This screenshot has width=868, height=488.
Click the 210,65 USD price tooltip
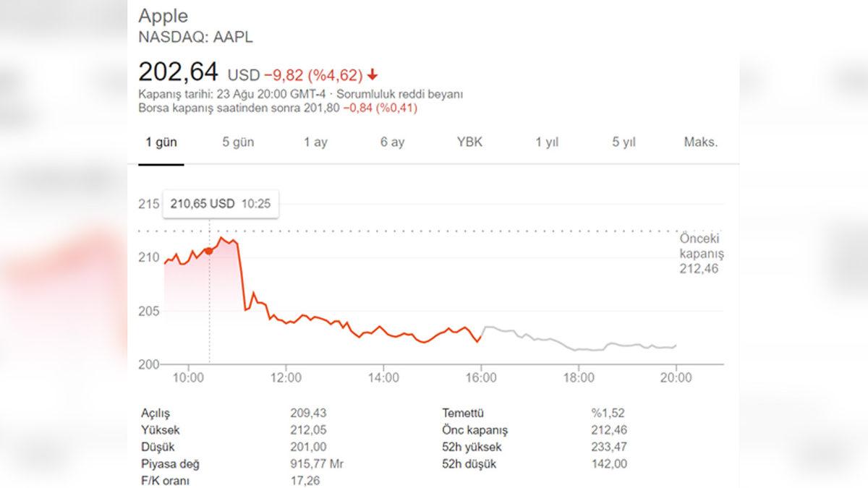tap(220, 204)
